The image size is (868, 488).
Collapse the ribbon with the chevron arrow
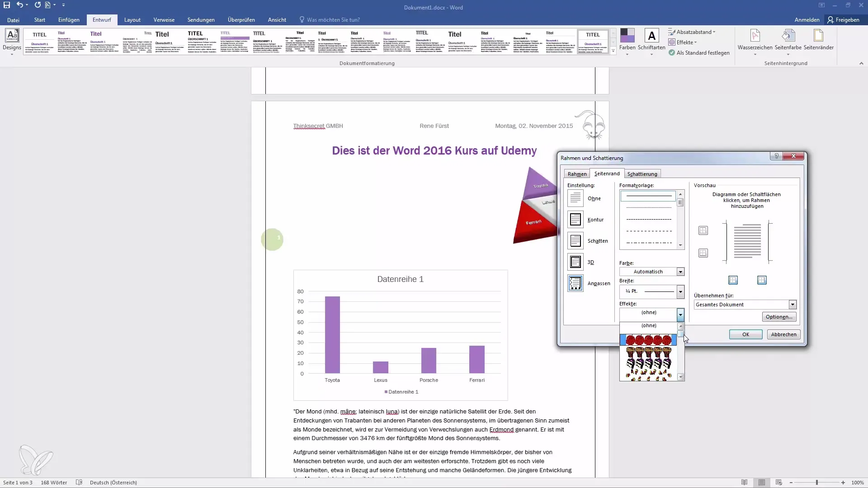pos(861,63)
